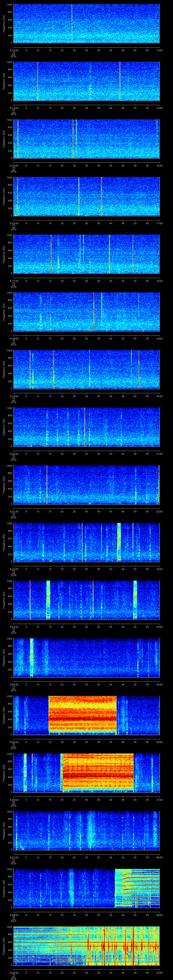
Task: Click the cyan burst near 50 seconds in 5:23:00 panel
Action: pyautogui.click(x=135, y=600)
